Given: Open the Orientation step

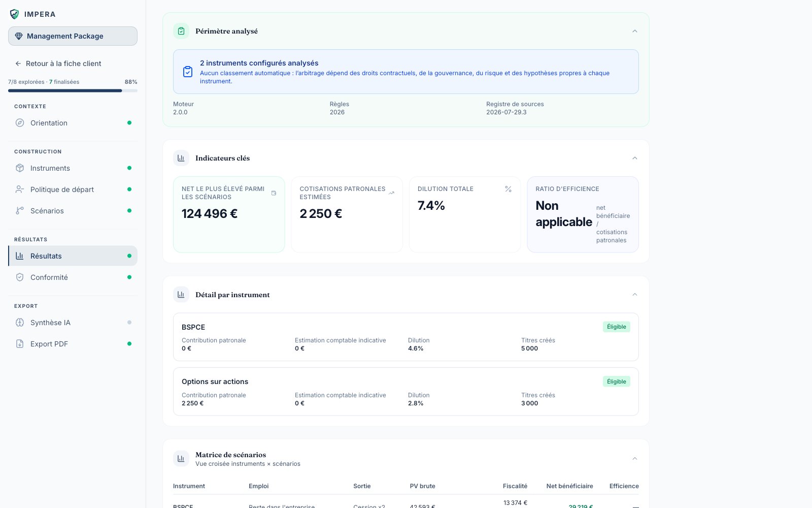Looking at the screenshot, I should pos(73,123).
